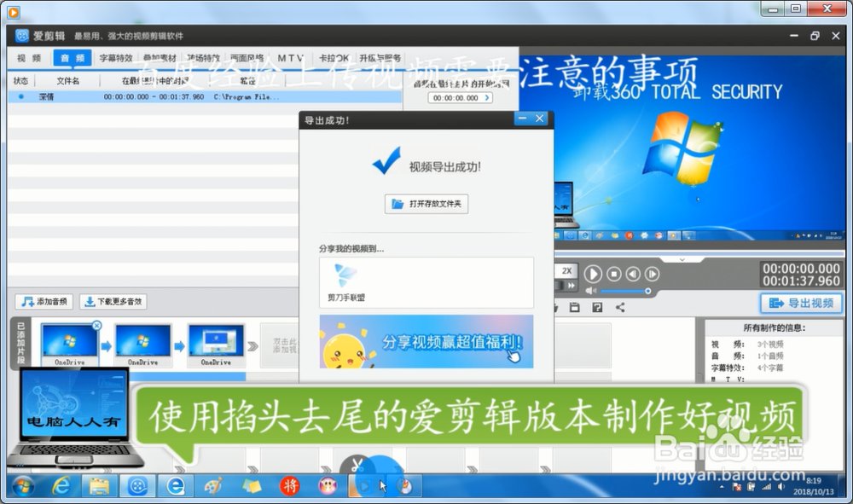Click the 4个字幕 info entry
853x504 pixels.
click(x=770, y=368)
